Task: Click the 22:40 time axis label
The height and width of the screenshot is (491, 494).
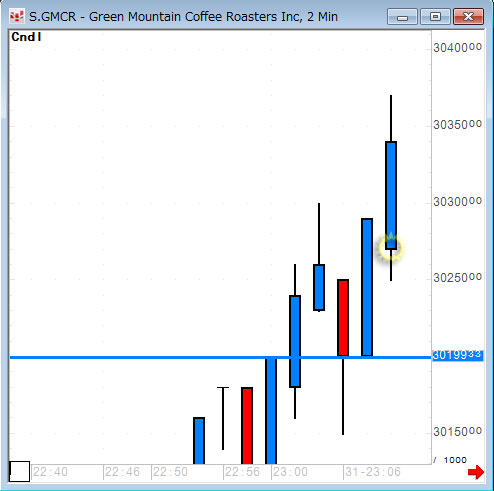Action: pyautogui.click(x=50, y=472)
